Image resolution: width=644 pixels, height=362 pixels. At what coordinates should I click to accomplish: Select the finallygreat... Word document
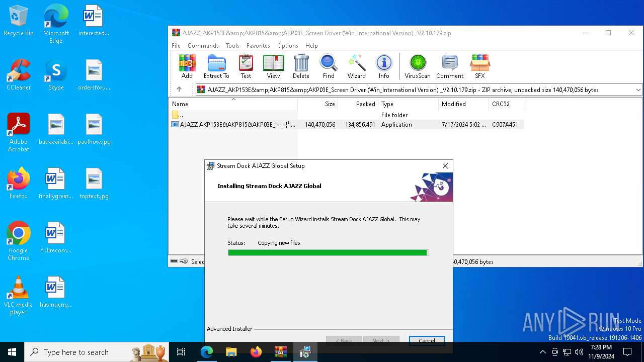[x=56, y=184]
